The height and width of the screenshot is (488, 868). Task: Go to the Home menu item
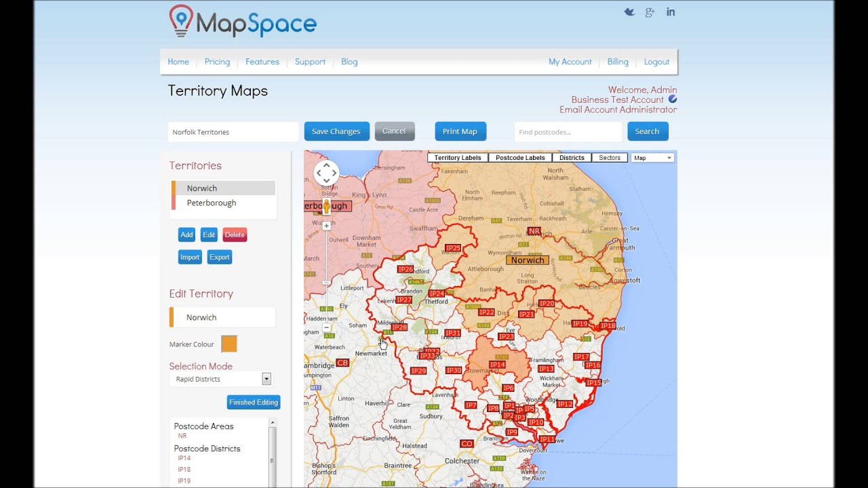pyautogui.click(x=178, y=62)
